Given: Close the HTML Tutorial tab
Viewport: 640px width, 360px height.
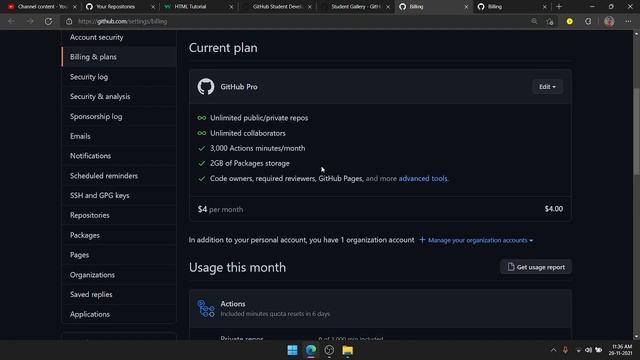Looking at the screenshot, I should click(231, 7).
